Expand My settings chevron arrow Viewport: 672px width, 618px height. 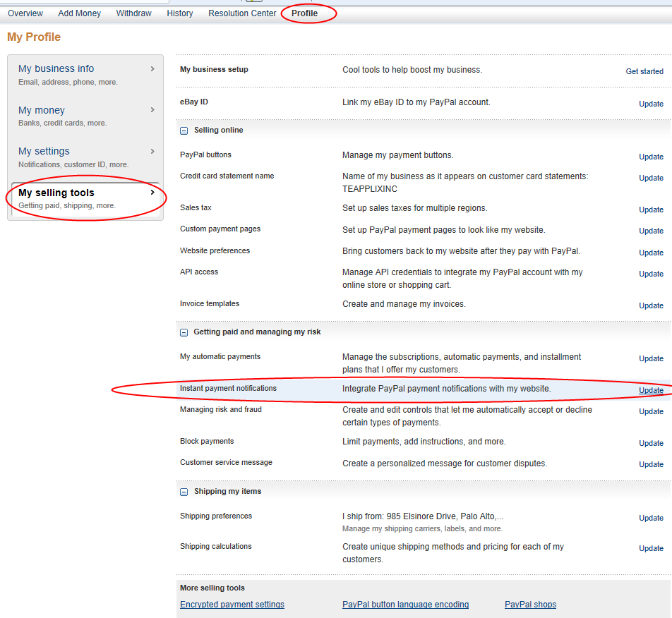152,151
